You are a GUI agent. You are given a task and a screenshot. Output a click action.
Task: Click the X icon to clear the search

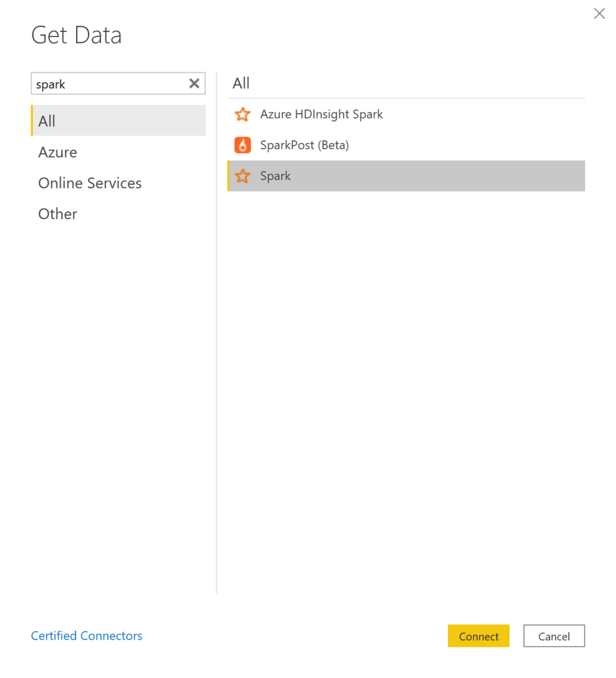tap(194, 83)
